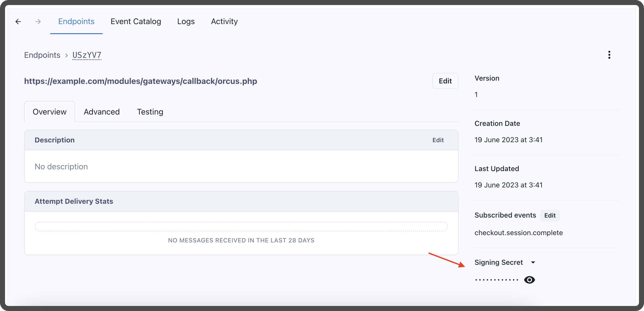This screenshot has width=644, height=311.
Task: Switch to the Event Catalog tab
Action: click(x=136, y=22)
